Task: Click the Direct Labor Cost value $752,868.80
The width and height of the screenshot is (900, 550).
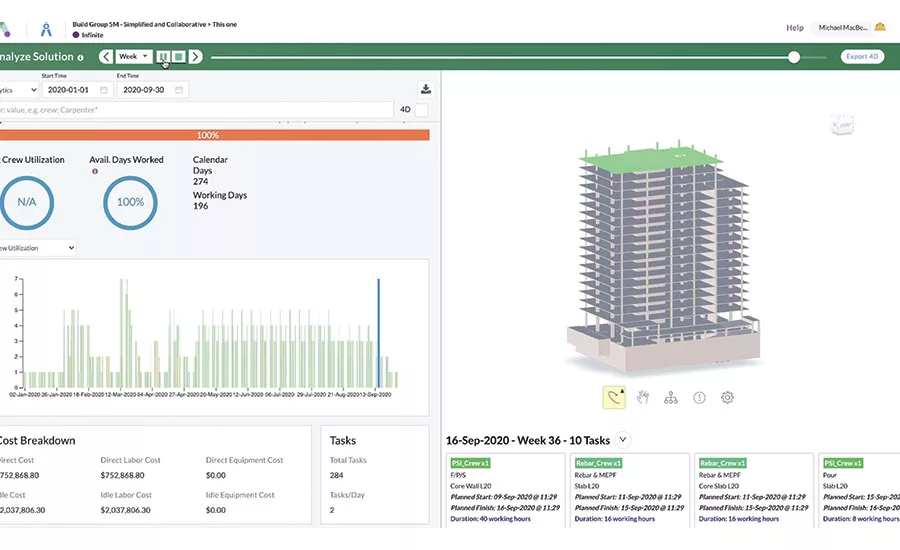Action: tap(122, 475)
